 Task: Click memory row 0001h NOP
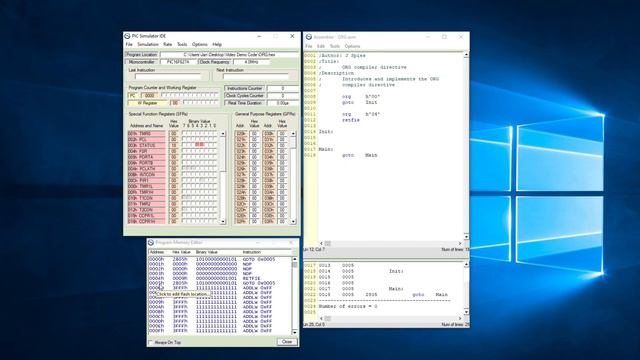(220, 264)
